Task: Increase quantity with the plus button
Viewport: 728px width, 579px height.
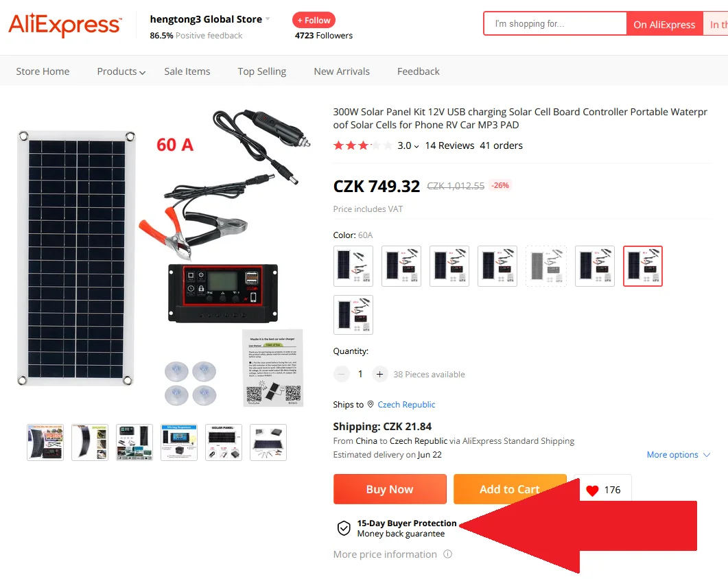Action: coord(379,375)
